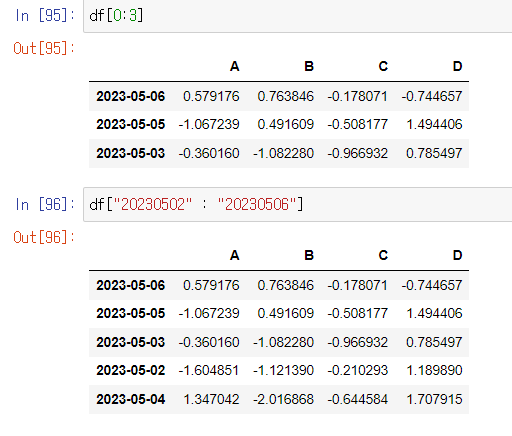Click the df[0:3] code cell input

pos(298,16)
